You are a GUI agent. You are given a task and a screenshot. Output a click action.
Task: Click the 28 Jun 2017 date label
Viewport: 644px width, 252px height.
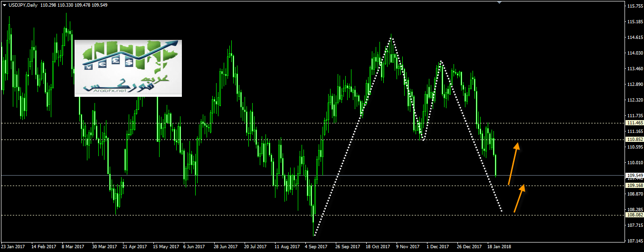[x=226, y=247]
